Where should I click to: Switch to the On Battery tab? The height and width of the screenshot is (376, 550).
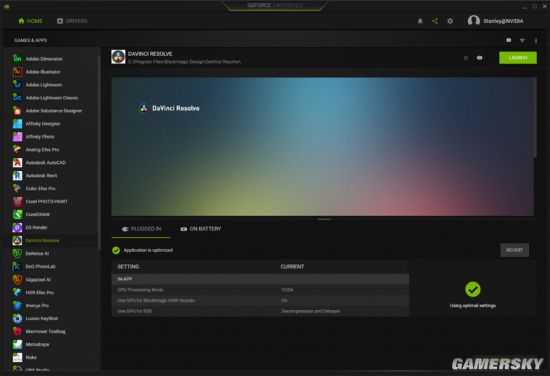pyautogui.click(x=201, y=229)
